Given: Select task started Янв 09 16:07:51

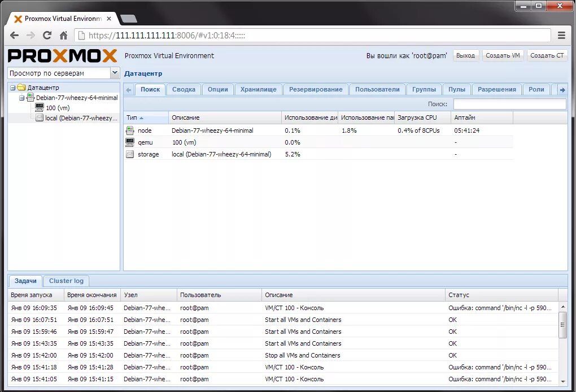Looking at the screenshot, I should tap(283, 320).
